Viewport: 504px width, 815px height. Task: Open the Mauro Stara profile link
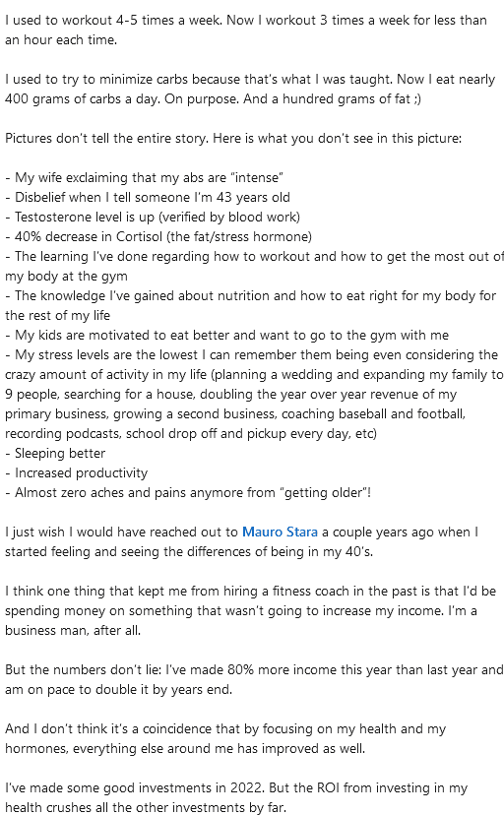pos(280,533)
